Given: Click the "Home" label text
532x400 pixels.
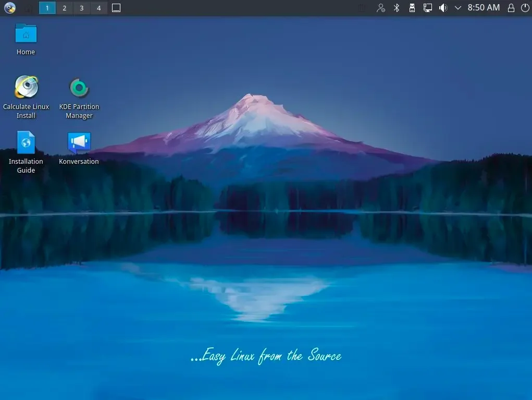Looking at the screenshot, I should [26, 52].
